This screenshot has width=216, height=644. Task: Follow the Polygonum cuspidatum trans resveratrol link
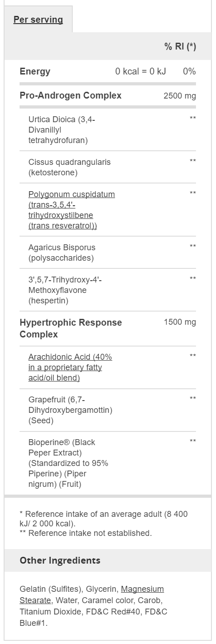pyautogui.click(x=71, y=210)
